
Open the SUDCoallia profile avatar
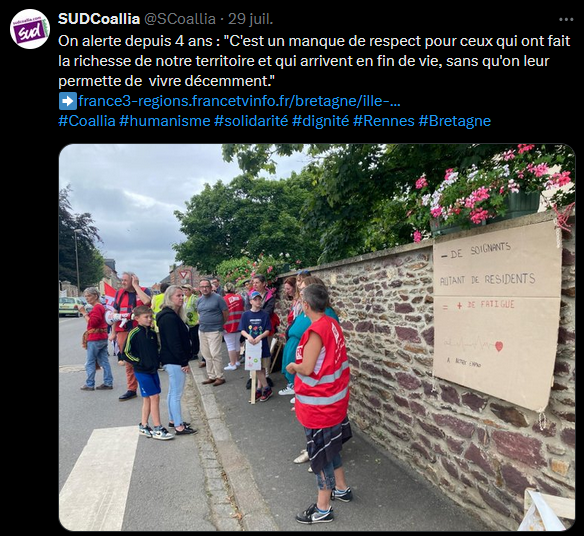(30, 29)
